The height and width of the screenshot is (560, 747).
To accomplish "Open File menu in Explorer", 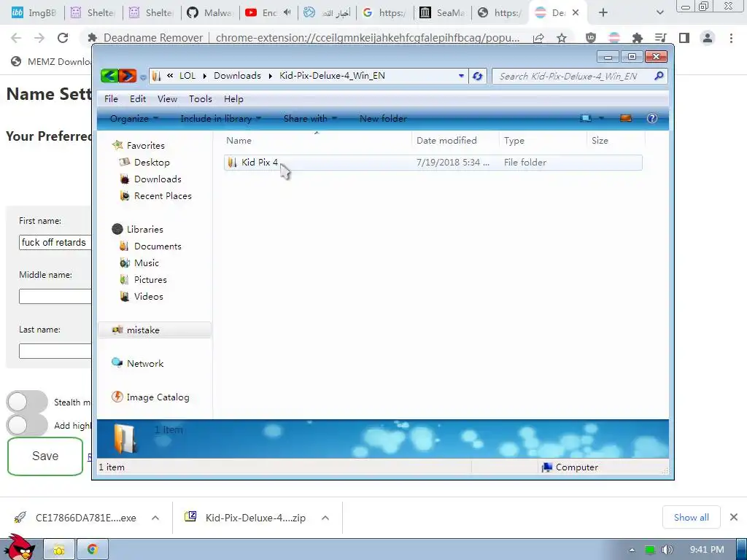I will pos(111,99).
